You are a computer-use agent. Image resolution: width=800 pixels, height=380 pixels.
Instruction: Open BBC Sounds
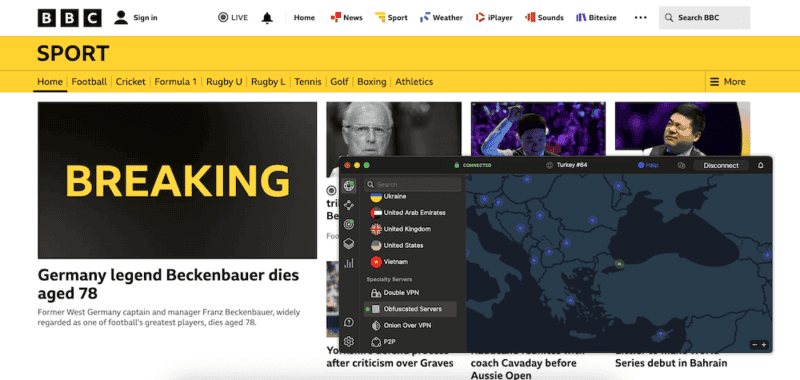(x=544, y=18)
